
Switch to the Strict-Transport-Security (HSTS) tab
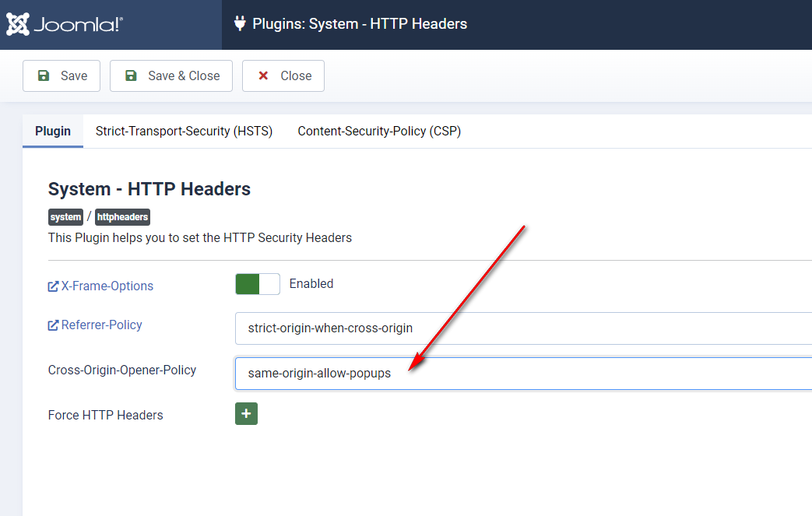click(x=184, y=132)
